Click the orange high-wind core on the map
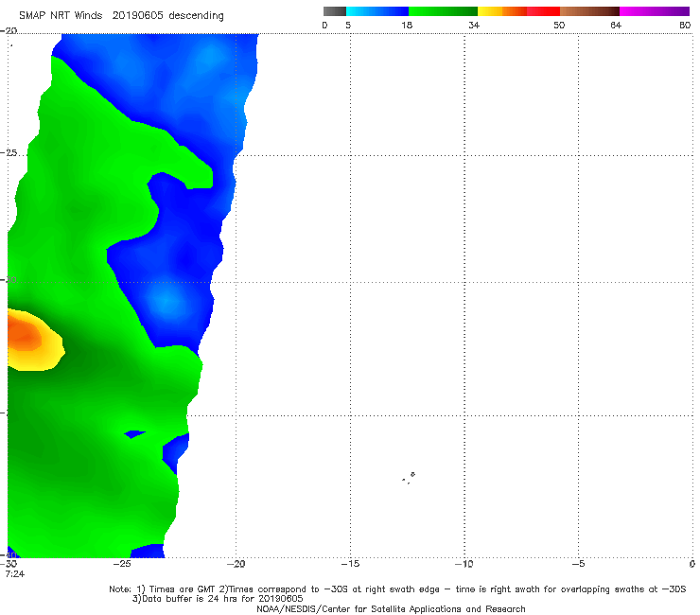The image size is (700, 615). click(25, 336)
